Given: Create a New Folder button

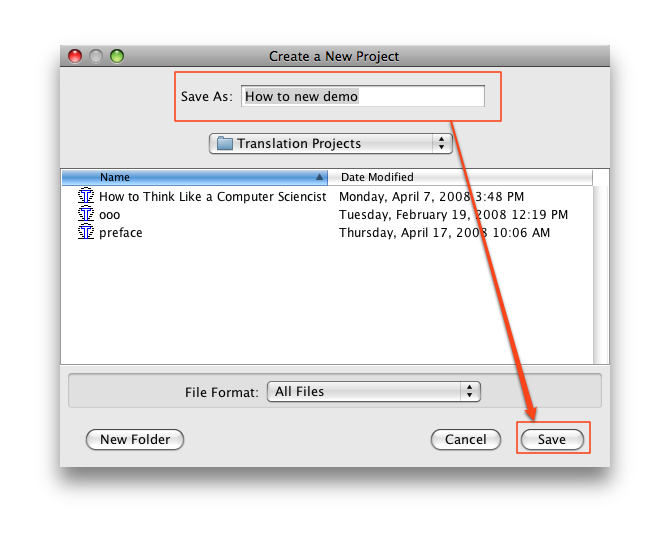Looking at the screenshot, I should point(136,439).
